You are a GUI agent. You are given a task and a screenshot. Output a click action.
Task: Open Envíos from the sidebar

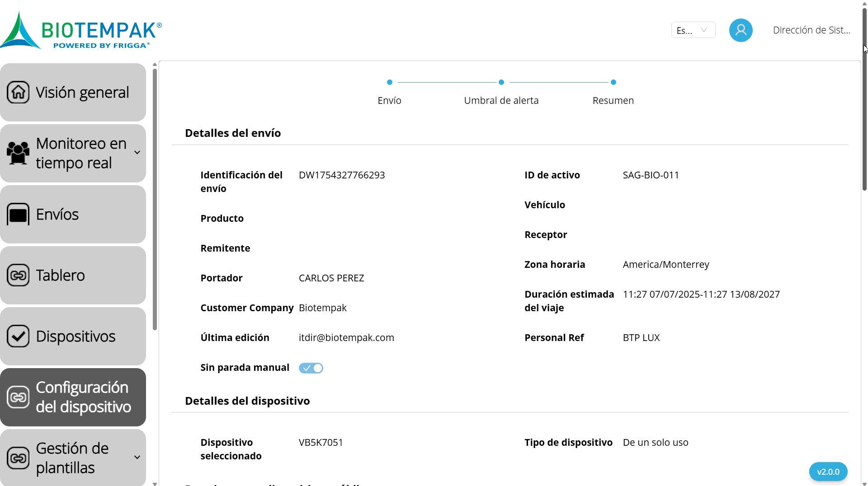(x=73, y=214)
